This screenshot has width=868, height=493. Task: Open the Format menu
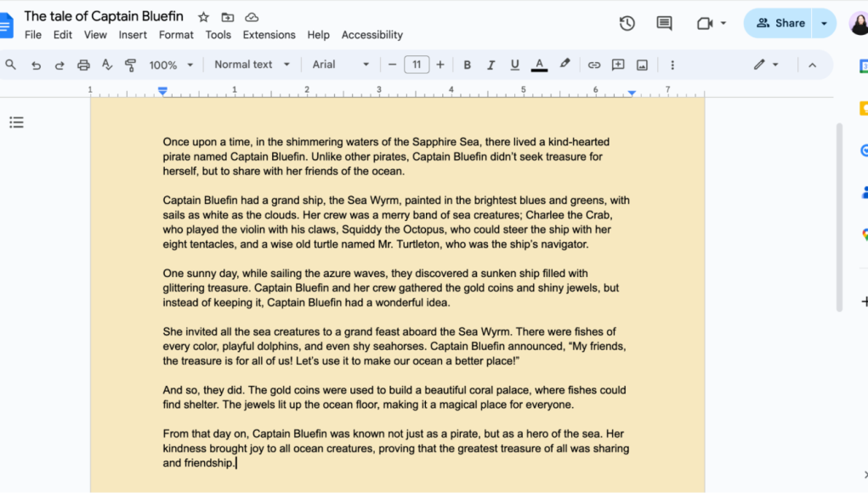176,35
